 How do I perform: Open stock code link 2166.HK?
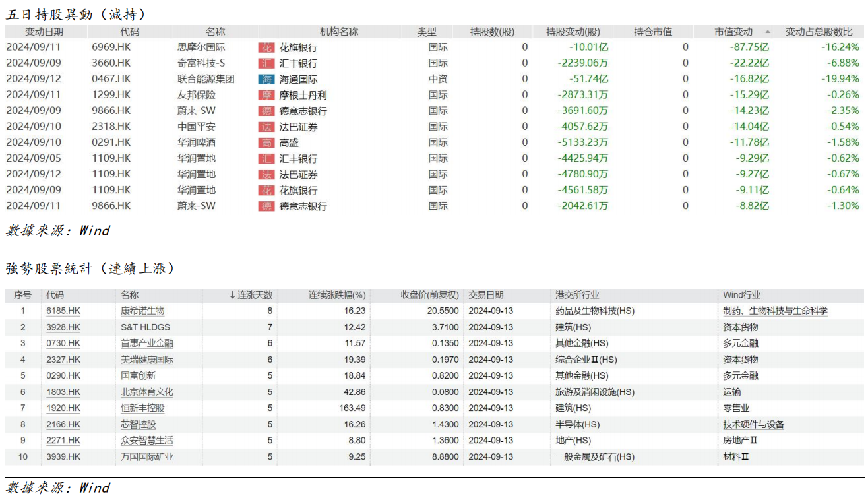(63, 424)
